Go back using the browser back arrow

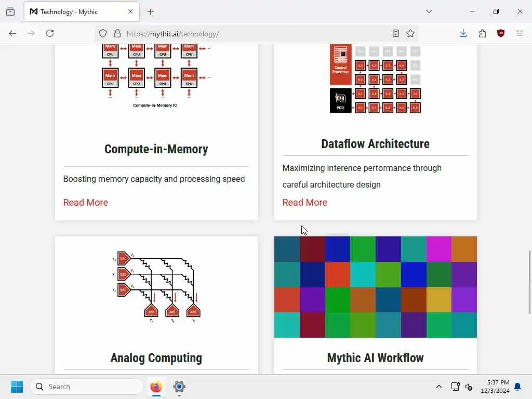[12, 33]
